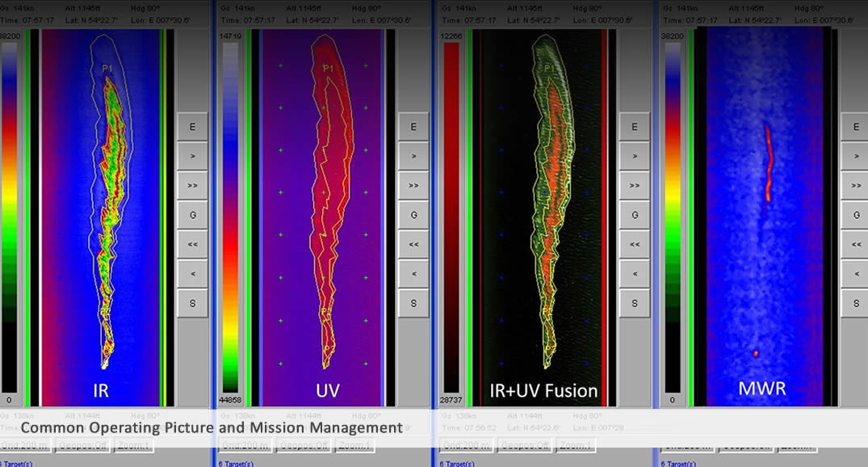The width and height of the screenshot is (868, 467).
Task: Step back with < in the MWR panel
Action: [x=855, y=274]
